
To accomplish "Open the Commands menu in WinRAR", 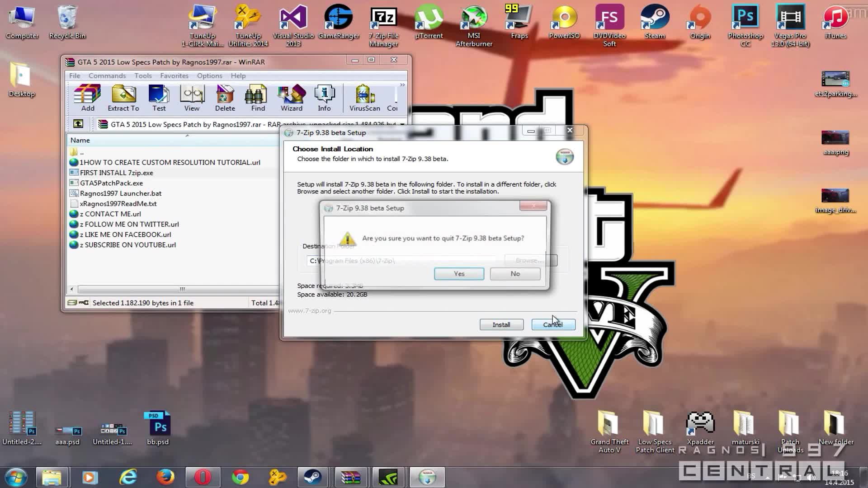I will [107, 75].
